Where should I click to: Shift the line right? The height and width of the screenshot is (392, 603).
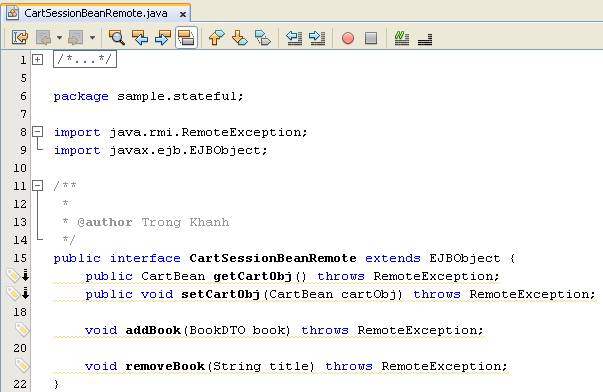317,38
